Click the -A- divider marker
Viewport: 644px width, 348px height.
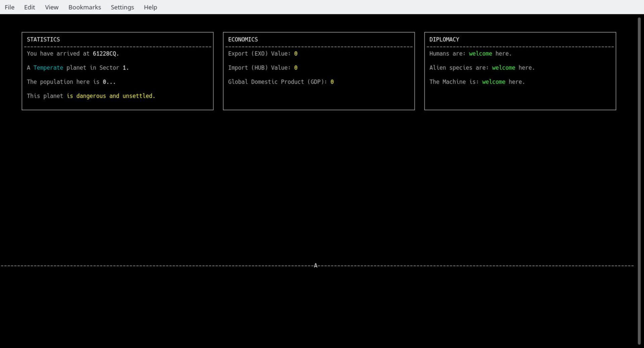click(x=316, y=265)
